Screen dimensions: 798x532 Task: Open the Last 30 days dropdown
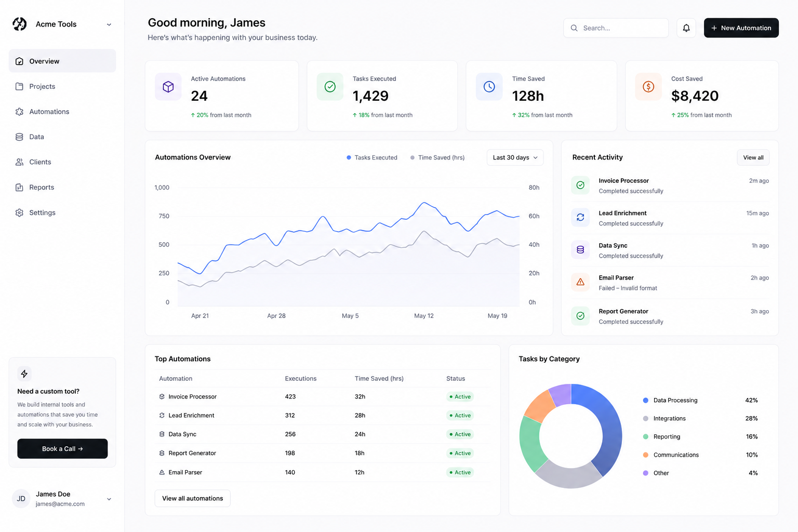tap(515, 157)
